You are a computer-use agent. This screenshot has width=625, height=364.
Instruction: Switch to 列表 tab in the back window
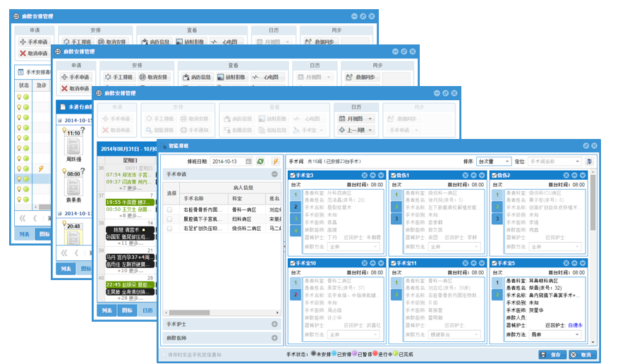(x=25, y=234)
